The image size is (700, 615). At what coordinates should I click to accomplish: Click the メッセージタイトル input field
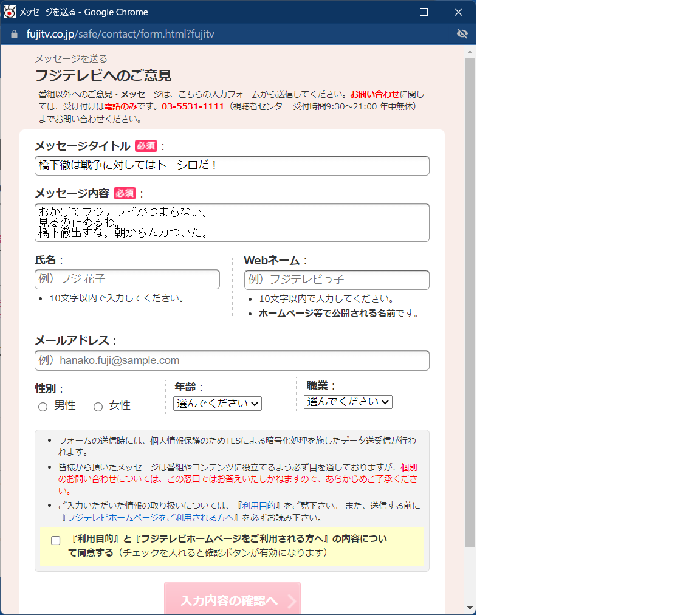click(232, 166)
